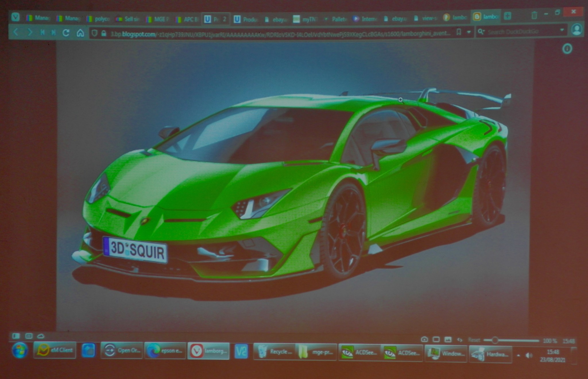Viewport: 588px width, 379px height.
Task: Capture page with camera icon
Action: click(x=424, y=339)
